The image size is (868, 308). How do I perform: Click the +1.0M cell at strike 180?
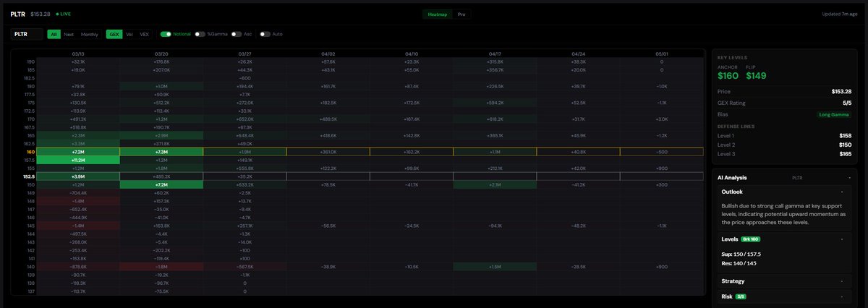click(x=161, y=86)
